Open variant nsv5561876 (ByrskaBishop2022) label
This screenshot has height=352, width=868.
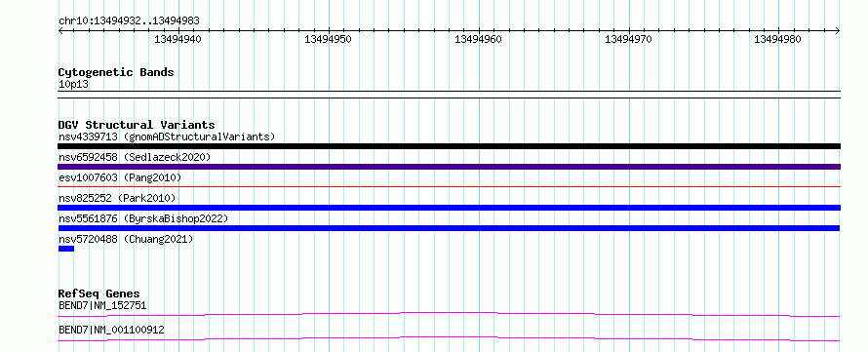tap(142, 218)
